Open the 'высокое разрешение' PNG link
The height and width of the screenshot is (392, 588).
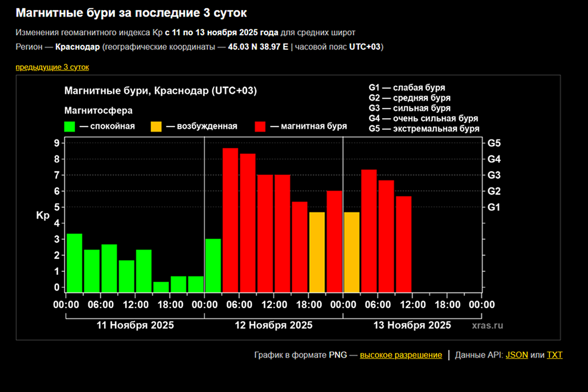pyautogui.click(x=400, y=355)
